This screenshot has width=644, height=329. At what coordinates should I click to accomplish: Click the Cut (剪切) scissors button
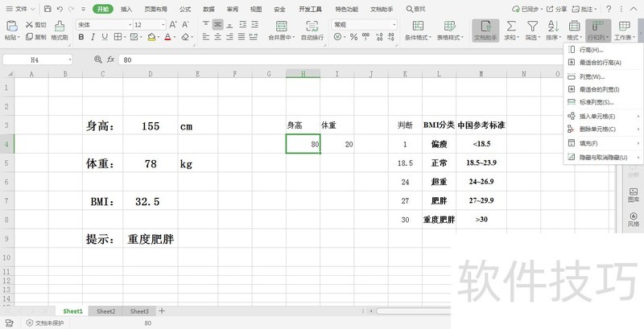(x=35, y=25)
